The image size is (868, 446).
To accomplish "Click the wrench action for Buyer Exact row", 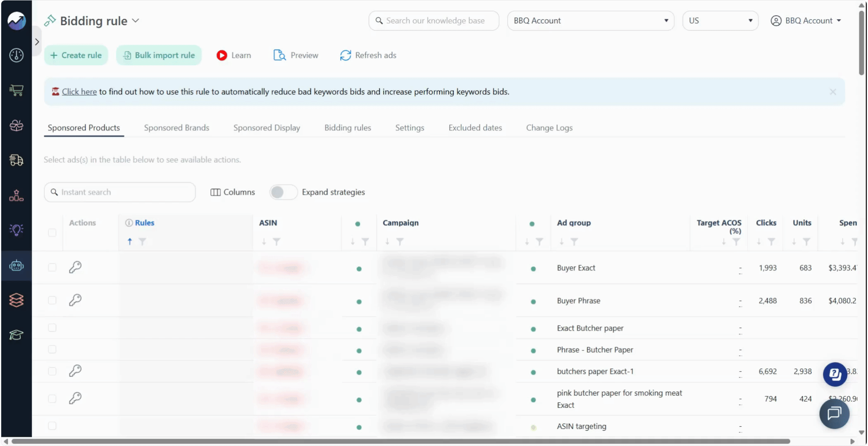I will tap(75, 267).
